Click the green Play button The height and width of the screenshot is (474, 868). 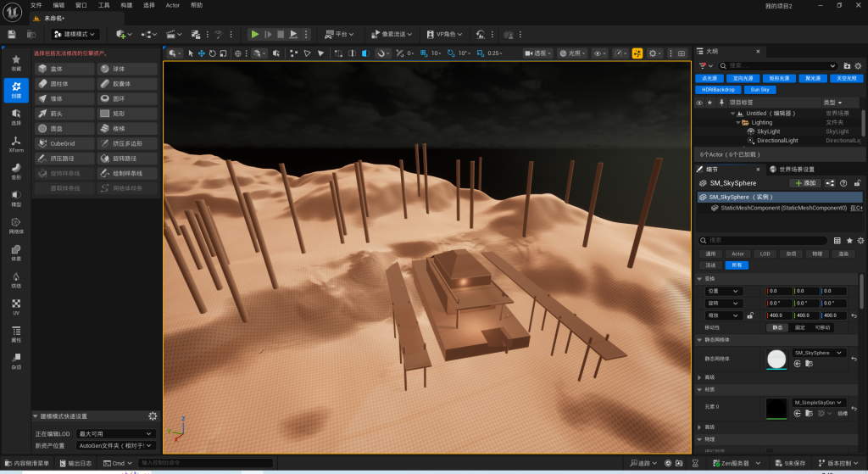[x=254, y=34]
